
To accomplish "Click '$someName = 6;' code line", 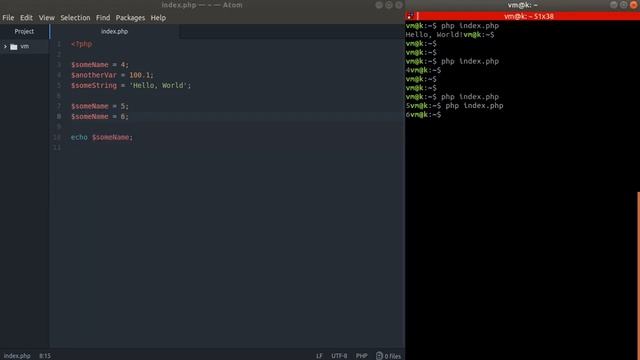I will pos(100,116).
